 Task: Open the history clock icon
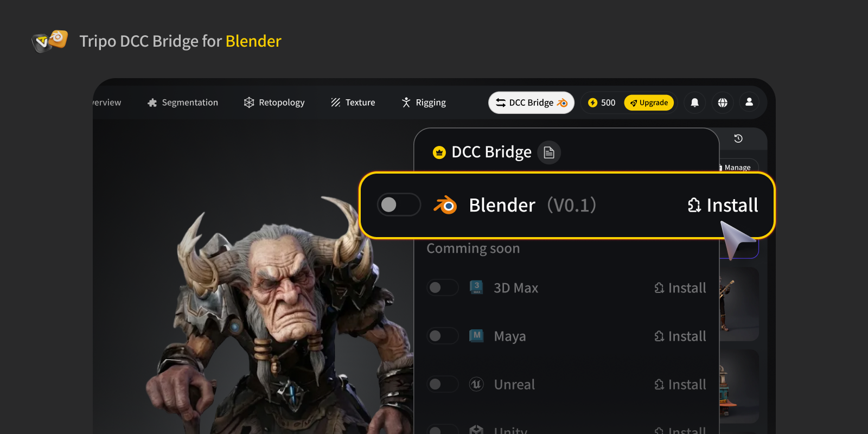pos(738,138)
